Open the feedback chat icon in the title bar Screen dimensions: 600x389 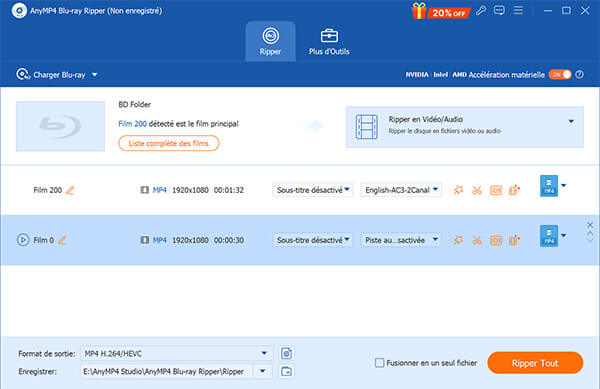pos(499,11)
